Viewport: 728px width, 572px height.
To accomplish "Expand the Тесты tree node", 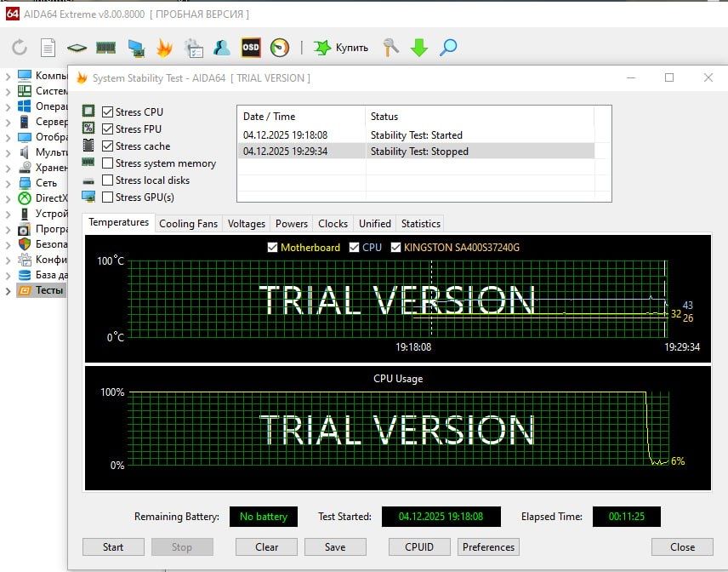I will click(x=8, y=291).
